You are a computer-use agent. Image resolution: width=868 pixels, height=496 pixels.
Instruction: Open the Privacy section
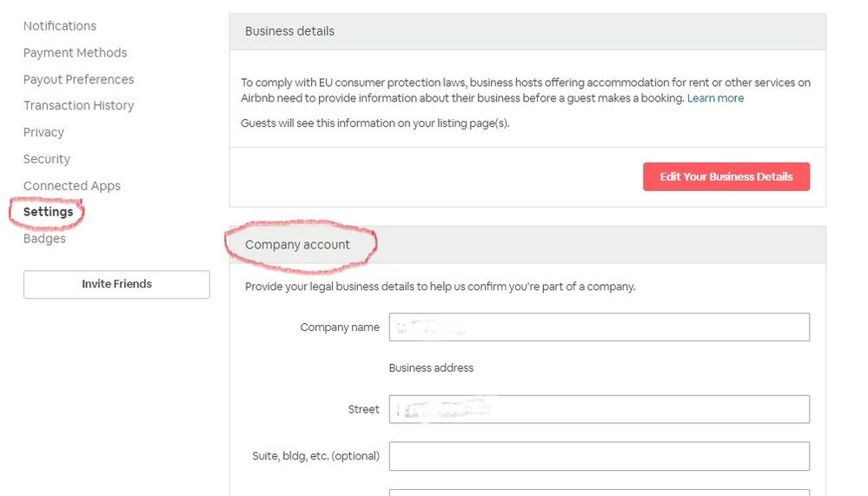[x=43, y=132]
